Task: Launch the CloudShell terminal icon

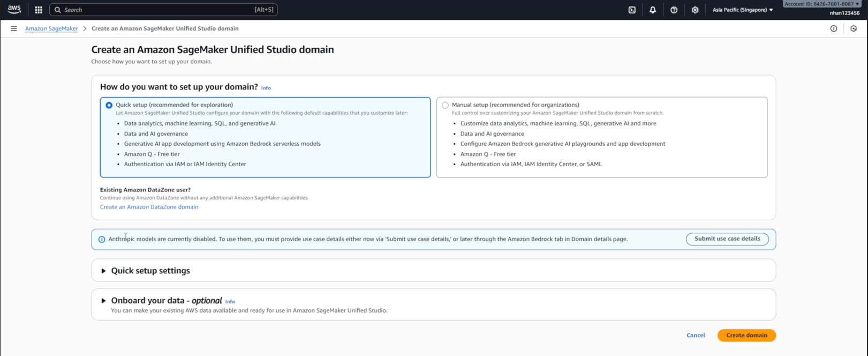Action: tap(632, 10)
